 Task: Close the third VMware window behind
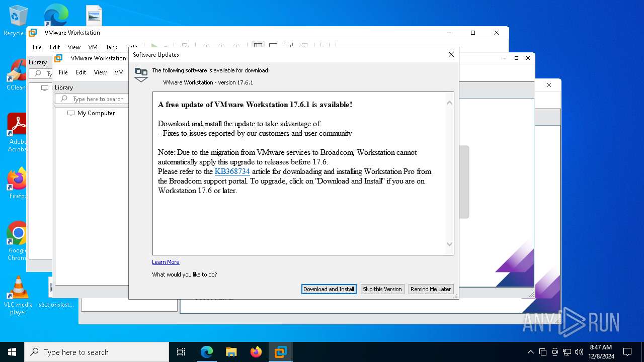549,85
